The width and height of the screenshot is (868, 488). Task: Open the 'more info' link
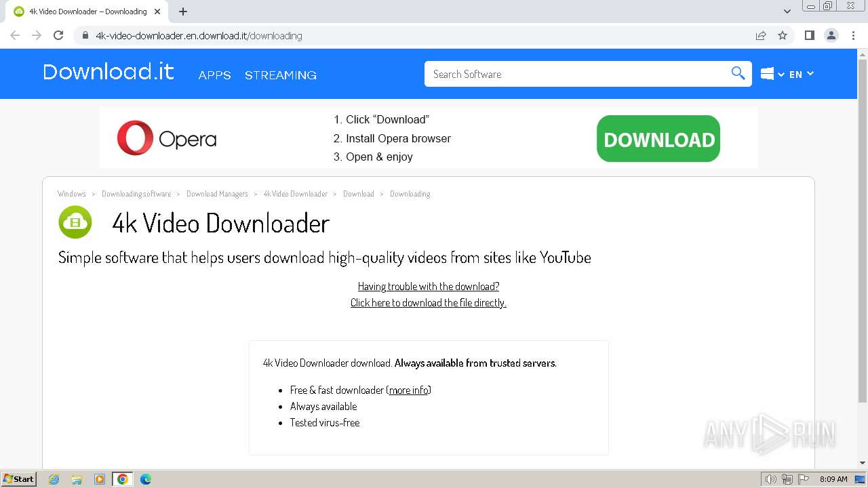pos(409,390)
